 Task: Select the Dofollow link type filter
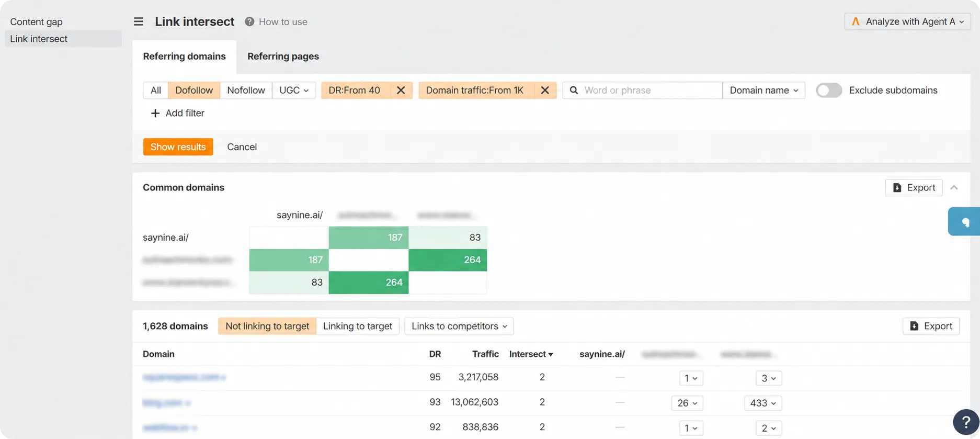(x=194, y=90)
